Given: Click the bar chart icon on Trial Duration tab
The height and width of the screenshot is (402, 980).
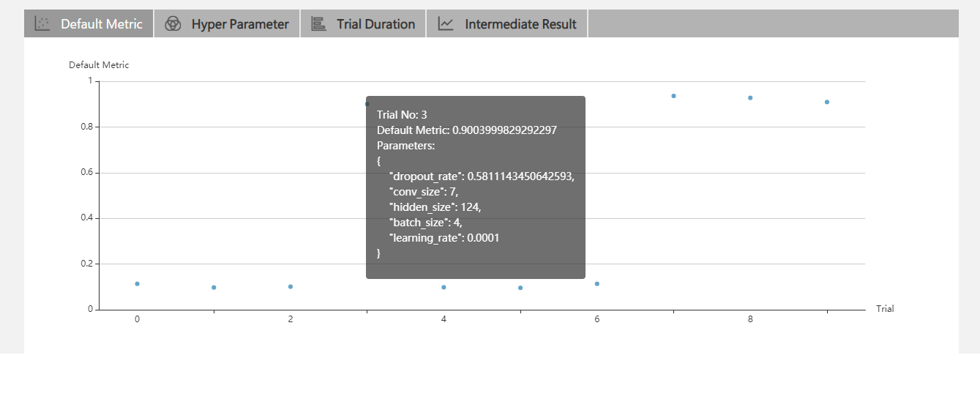Looking at the screenshot, I should [x=318, y=24].
